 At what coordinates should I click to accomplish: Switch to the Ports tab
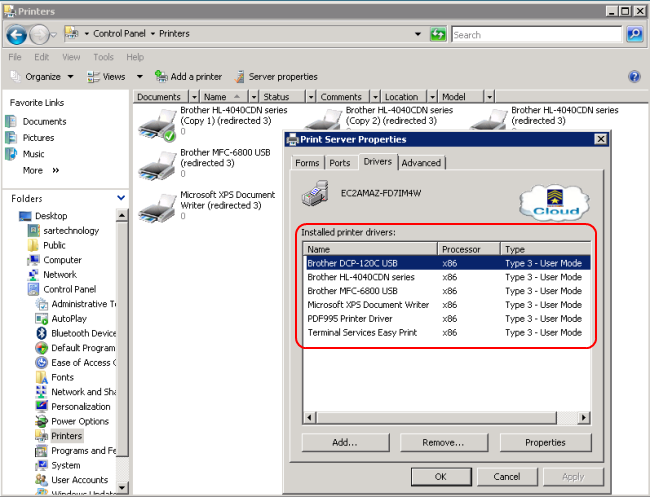(x=340, y=163)
